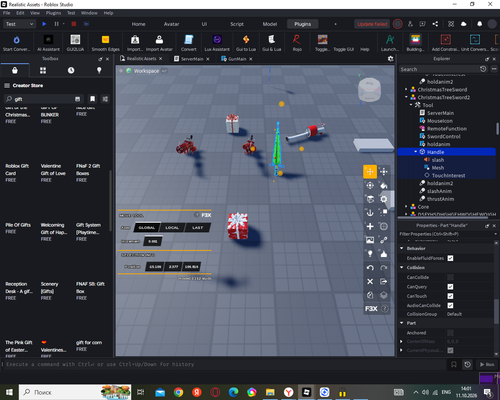Select the F3X Anchor tool
This screenshot has width=500, height=400.
point(370,213)
